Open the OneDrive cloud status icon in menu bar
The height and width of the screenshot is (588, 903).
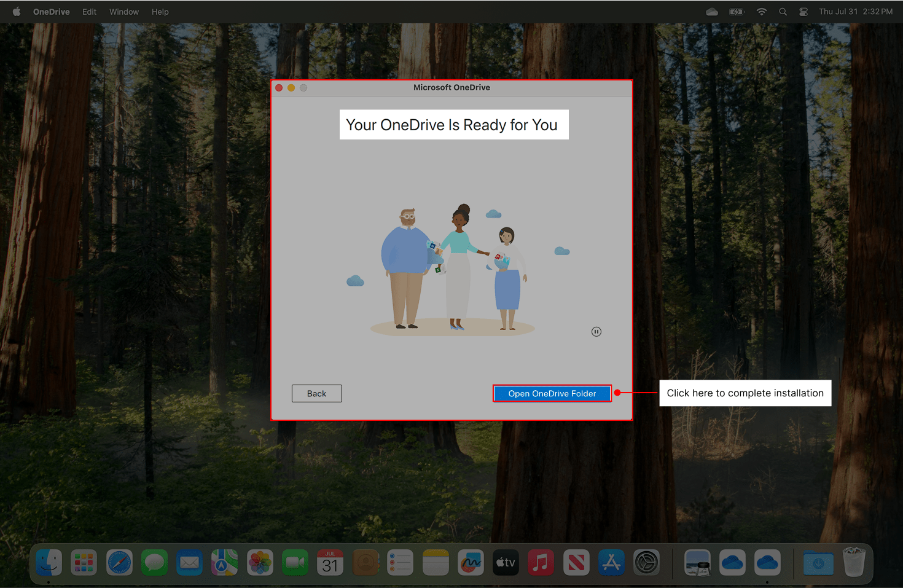tap(712, 12)
